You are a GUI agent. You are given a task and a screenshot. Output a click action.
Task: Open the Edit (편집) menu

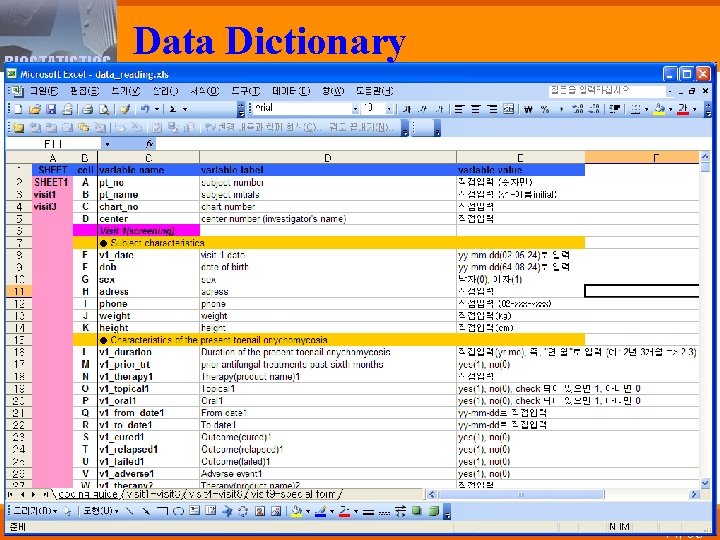[84, 91]
